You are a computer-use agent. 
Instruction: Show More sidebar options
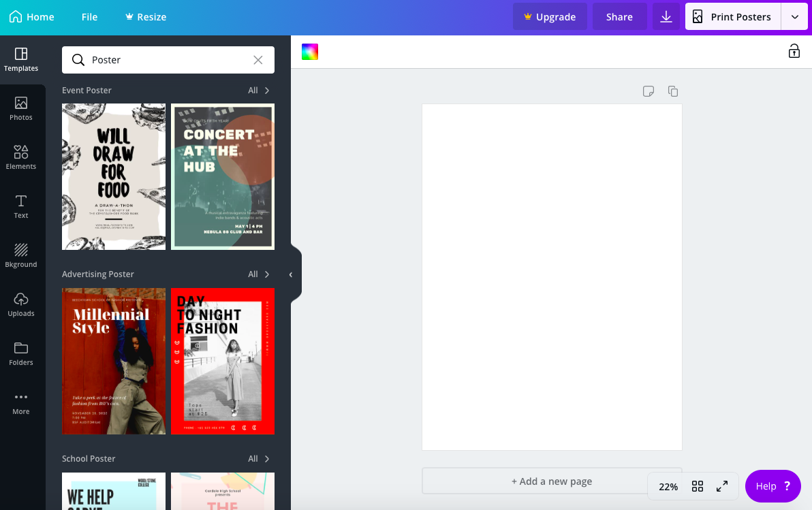[x=21, y=403]
